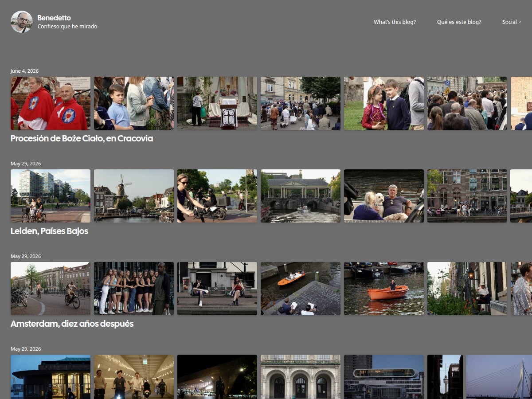The height and width of the screenshot is (399, 532).
Task: View photo of boy in light blue shirt
Action: tap(134, 103)
